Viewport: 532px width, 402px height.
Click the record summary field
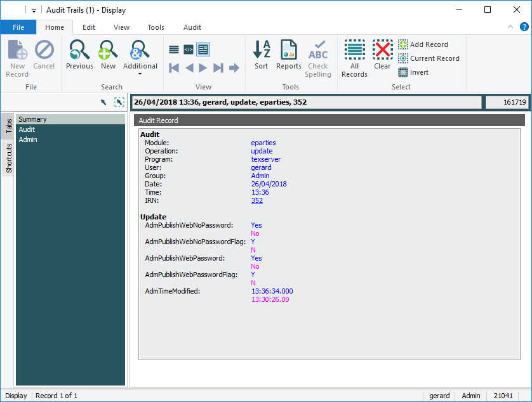coord(307,102)
